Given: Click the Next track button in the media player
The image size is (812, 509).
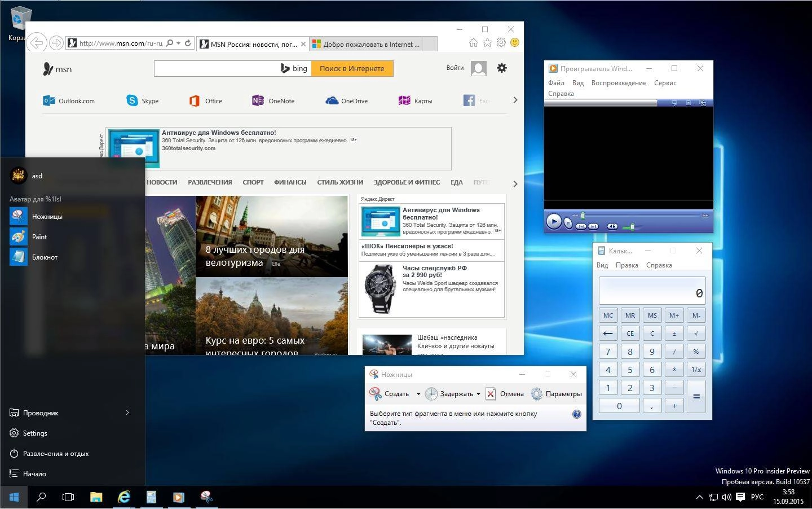Looking at the screenshot, I should pyautogui.click(x=593, y=226).
